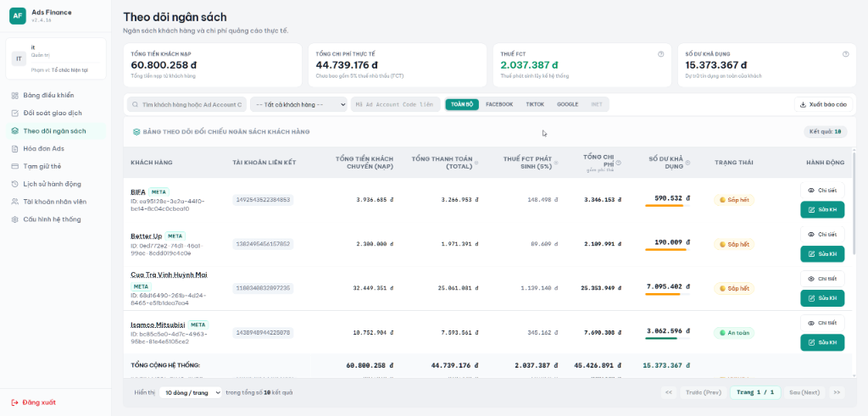Click the customer search input field
Image resolution: width=868 pixels, height=416 pixels.
pos(187,104)
